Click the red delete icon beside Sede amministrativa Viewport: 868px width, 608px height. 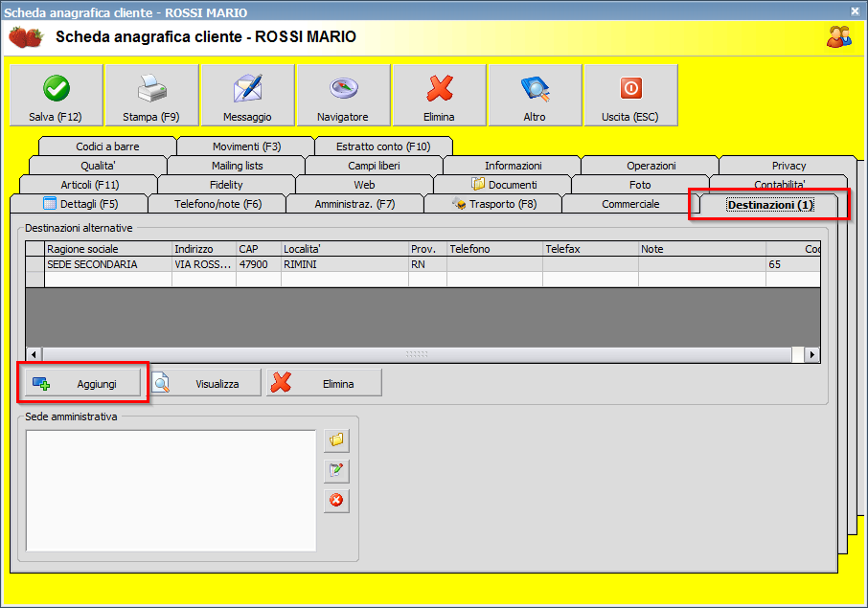tap(336, 500)
